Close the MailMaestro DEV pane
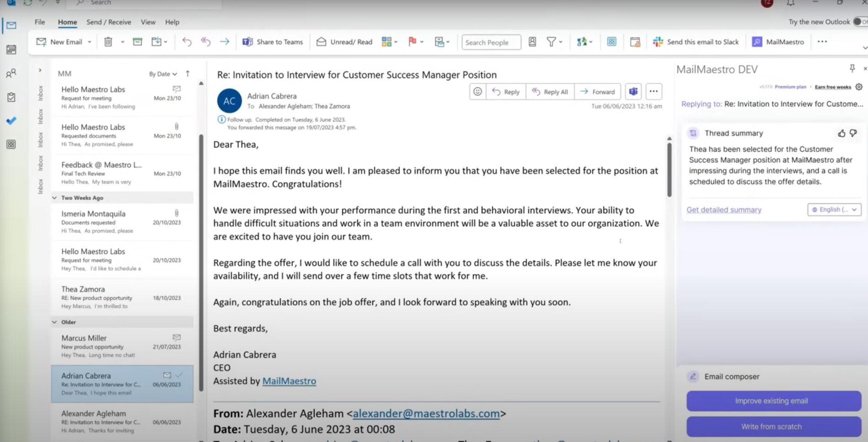The image size is (868, 442). coord(865,69)
